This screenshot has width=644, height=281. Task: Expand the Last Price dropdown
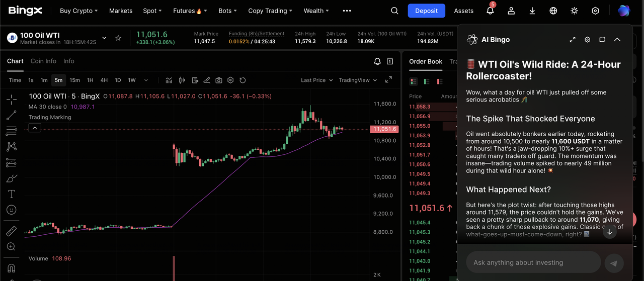pos(317,80)
